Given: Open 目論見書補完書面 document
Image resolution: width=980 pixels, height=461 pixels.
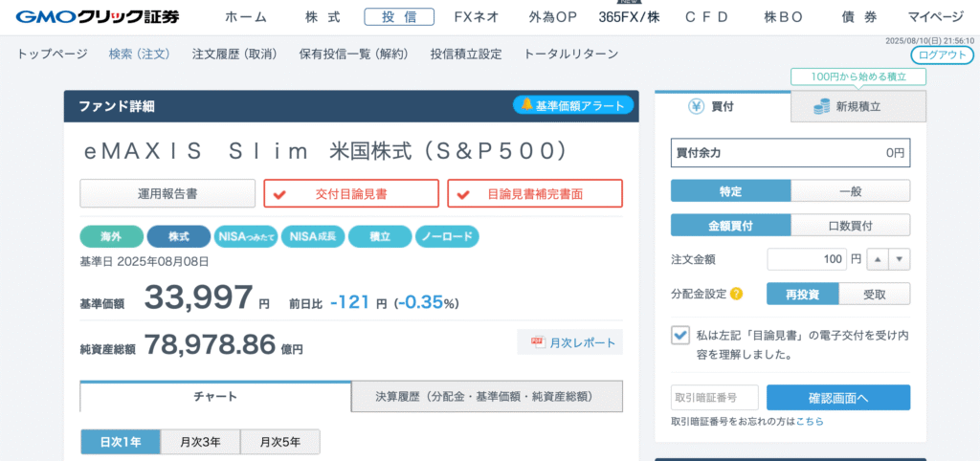Looking at the screenshot, I should point(535,193).
